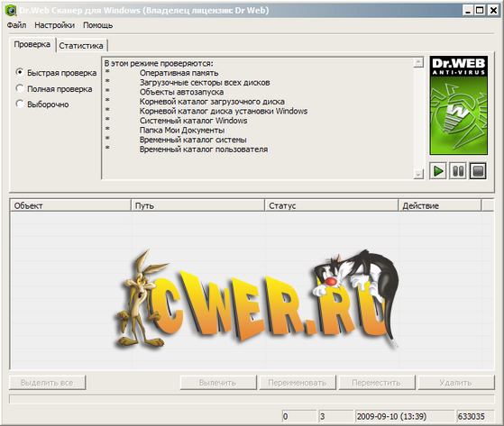Click the scroll down arrow in description box
Screen dimensions: 504x426
tap(418, 175)
